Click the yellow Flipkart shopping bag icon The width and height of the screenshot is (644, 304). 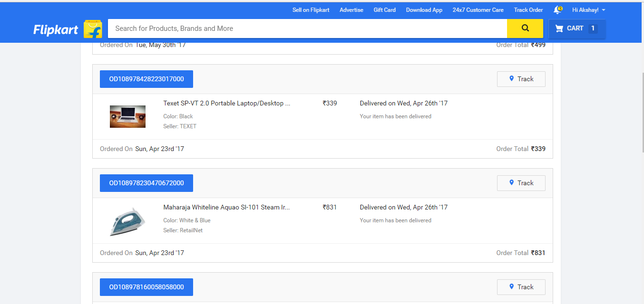(x=93, y=29)
